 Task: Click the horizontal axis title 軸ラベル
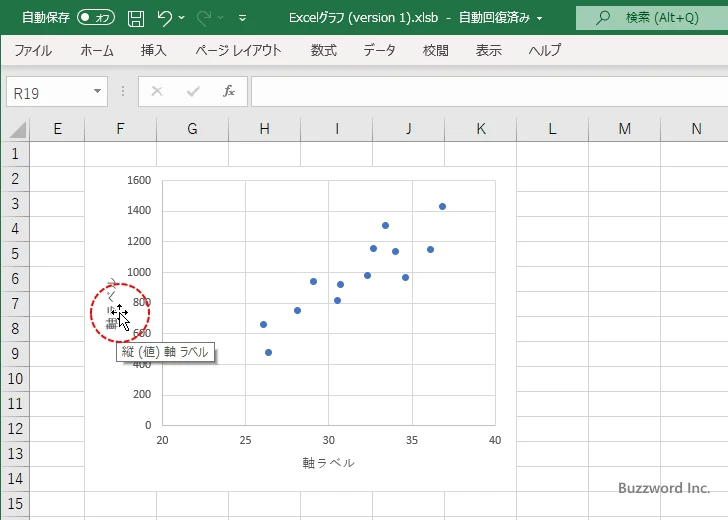pyautogui.click(x=329, y=463)
